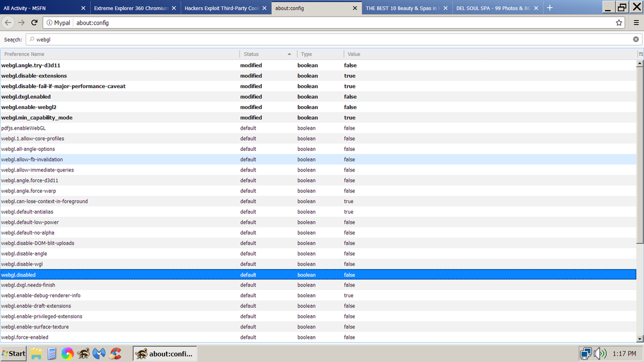Close the All Activity - MSFN tab

point(83,8)
